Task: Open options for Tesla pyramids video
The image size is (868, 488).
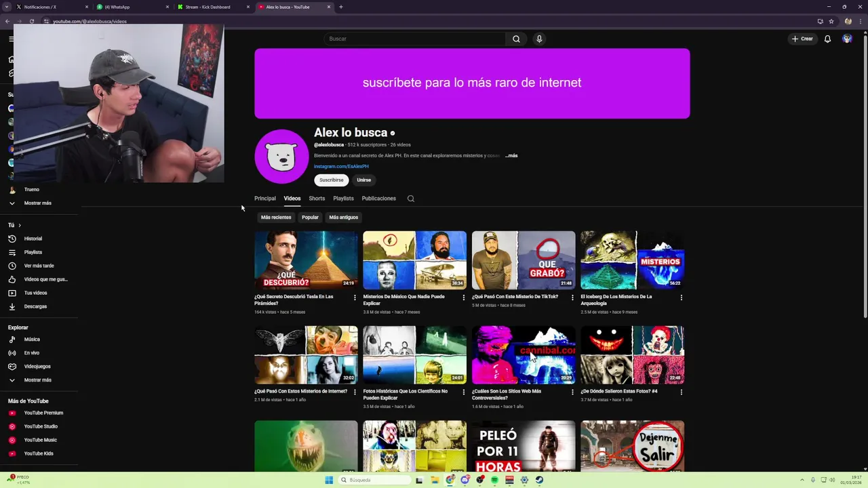Action: (x=355, y=298)
